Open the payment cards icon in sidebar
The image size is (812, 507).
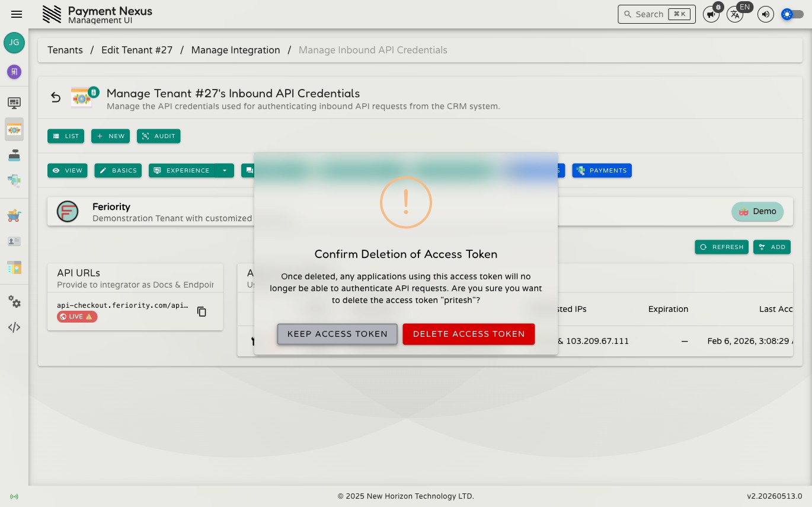point(14,180)
